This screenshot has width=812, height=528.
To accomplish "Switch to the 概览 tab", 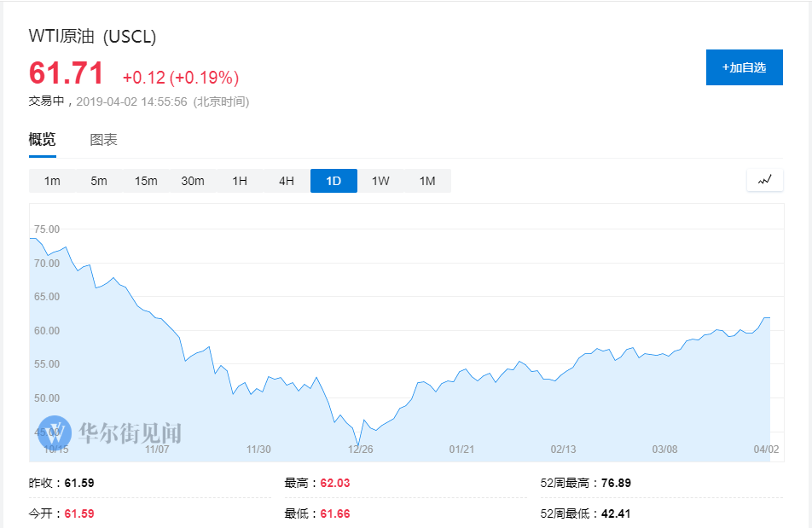I will click(x=43, y=140).
